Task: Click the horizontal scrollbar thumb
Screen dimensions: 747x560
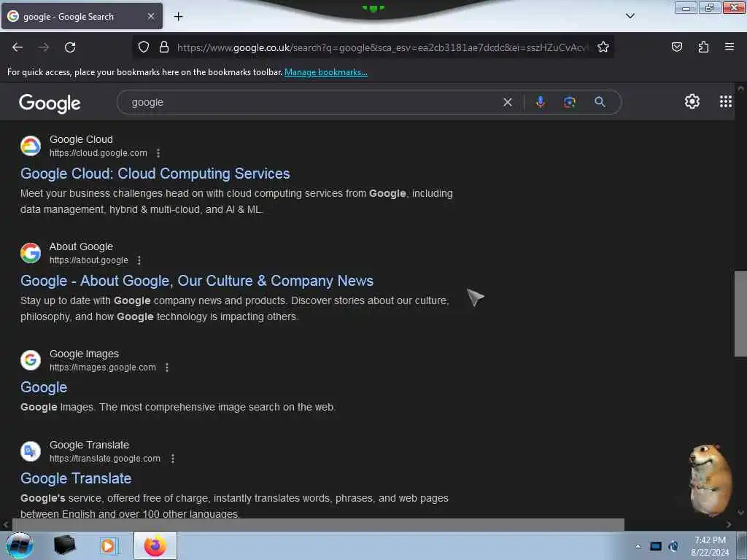Action: (x=318, y=525)
